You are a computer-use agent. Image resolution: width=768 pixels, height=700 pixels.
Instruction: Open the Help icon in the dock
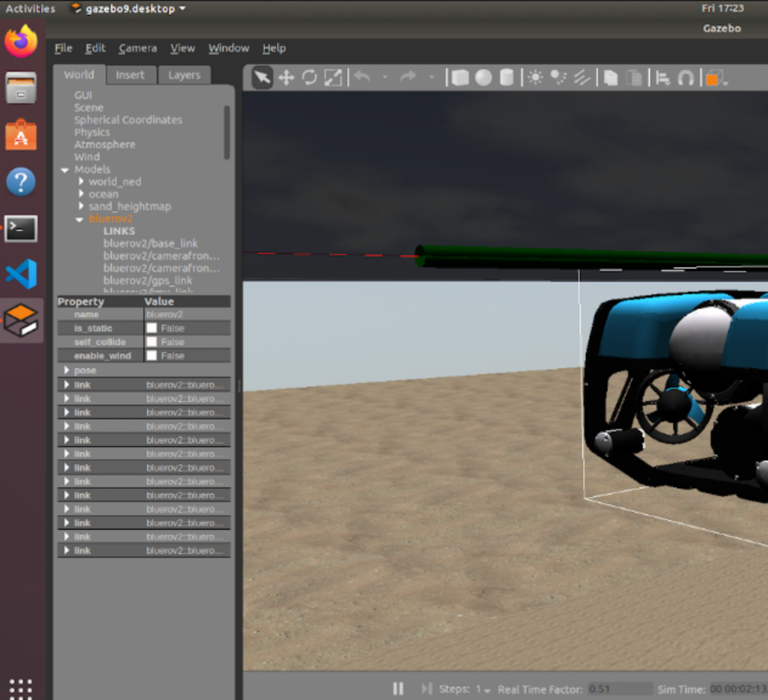coord(21,181)
